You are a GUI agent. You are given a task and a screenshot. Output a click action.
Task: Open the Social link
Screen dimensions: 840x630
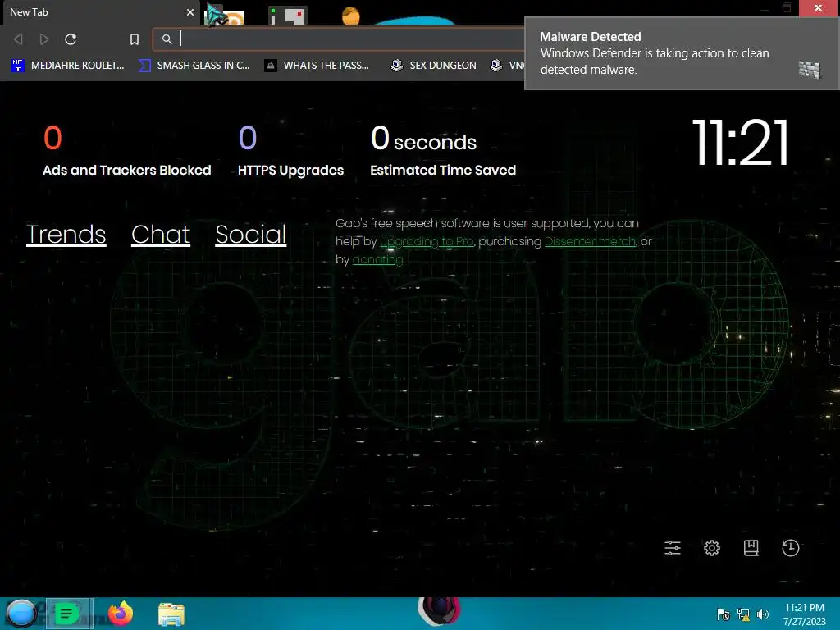(x=251, y=234)
